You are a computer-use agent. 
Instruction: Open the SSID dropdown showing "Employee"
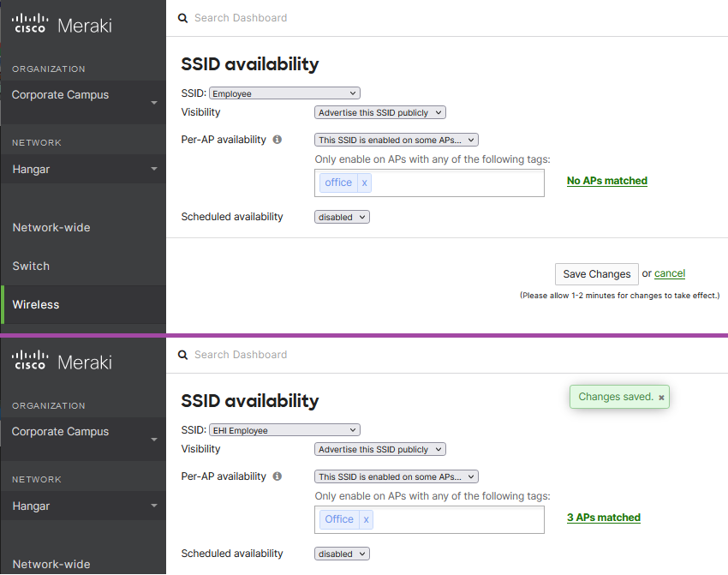pyautogui.click(x=284, y=93)
